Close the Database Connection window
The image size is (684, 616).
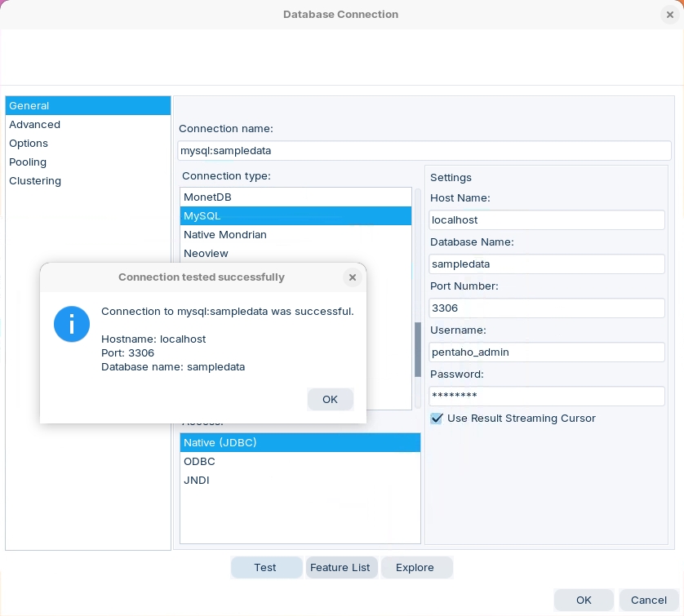coord(669,15)
